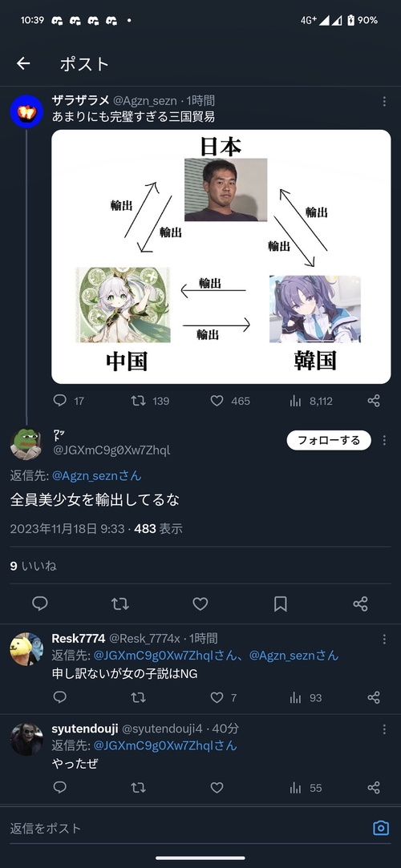
Task: Open the three-dot menu on ザラザラメ's post
Action: (x=384, y=101)
